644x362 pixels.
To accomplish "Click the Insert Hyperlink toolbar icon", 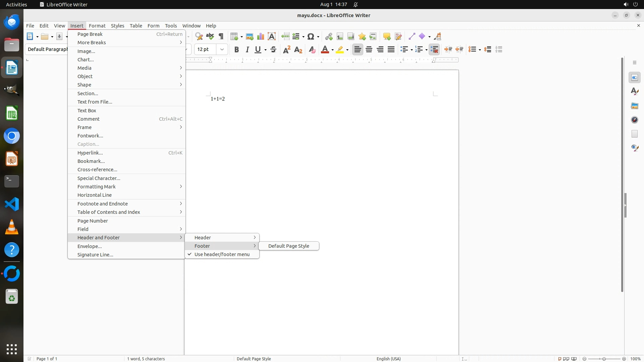I will tap(329, 37).
